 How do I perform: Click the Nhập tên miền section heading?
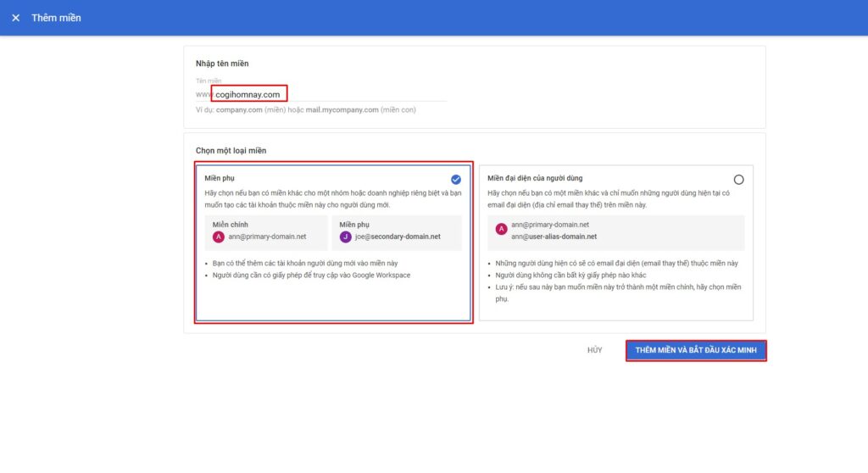tap(222, 64)
